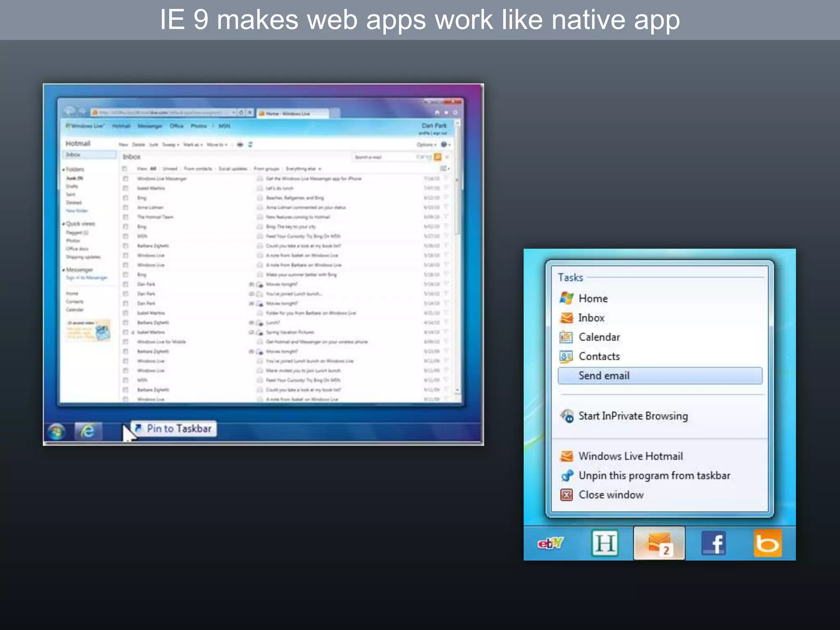Viewport: 840px width, 630px height.
Task: Open the Options dropdown in Hotmail
Action: [426, 145]
